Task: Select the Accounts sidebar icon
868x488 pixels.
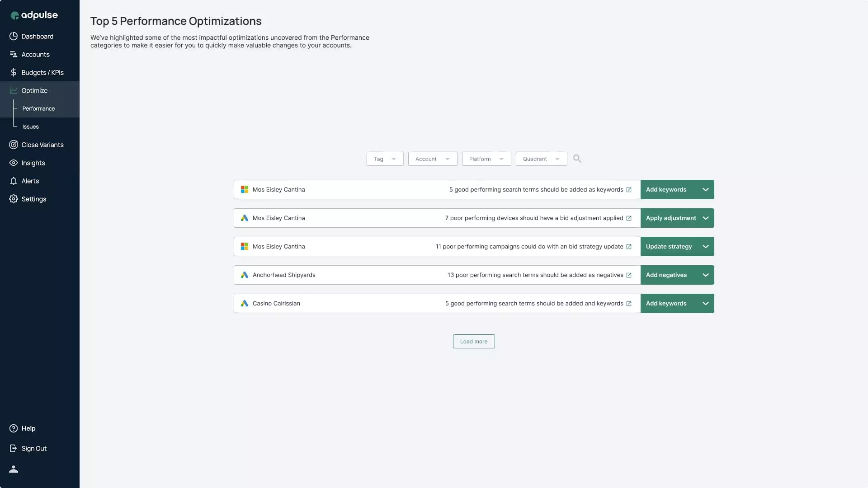Action: [x=13, y=54]
